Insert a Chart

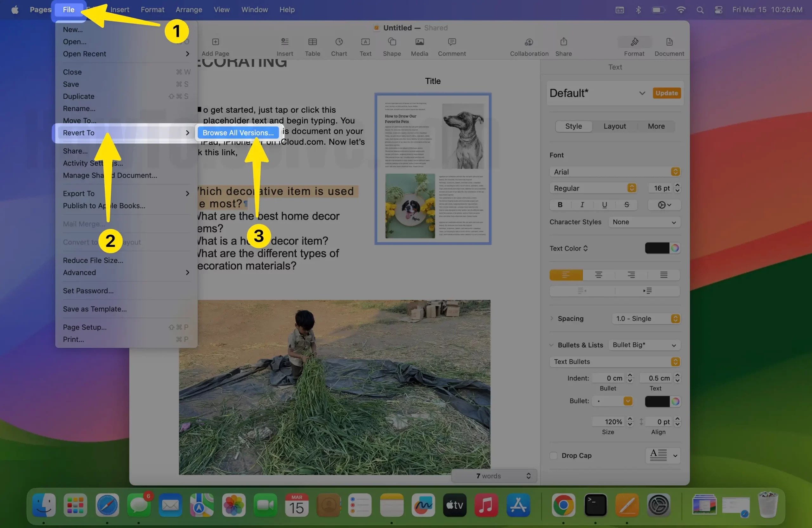[x=339, y=46]
